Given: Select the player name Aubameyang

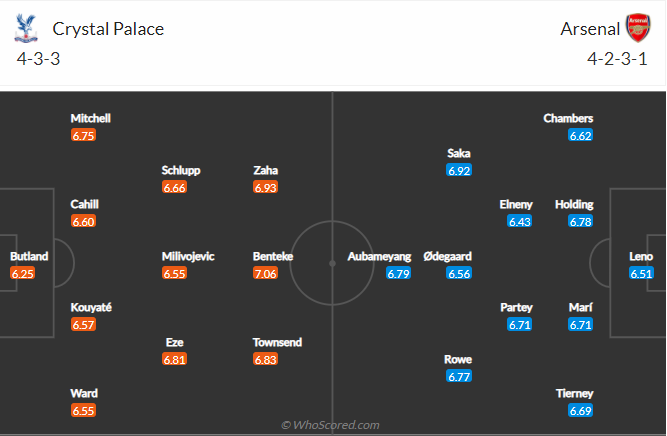Looking at the screenshot, I should coord(379,256).
